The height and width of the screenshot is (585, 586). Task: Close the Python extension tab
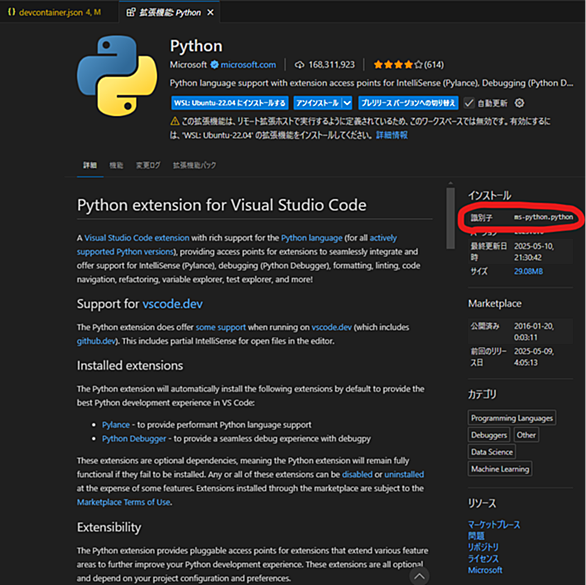210,13
